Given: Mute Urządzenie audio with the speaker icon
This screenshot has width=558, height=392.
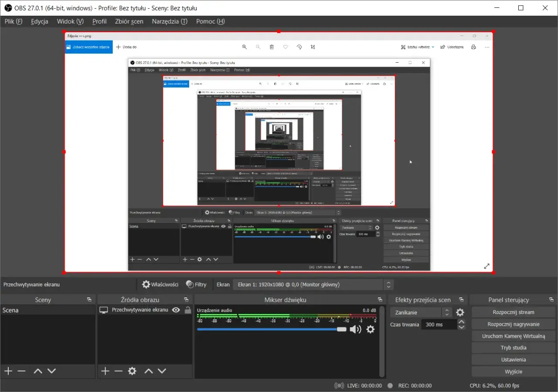Looking at the screenshot, I should point(355,329).
